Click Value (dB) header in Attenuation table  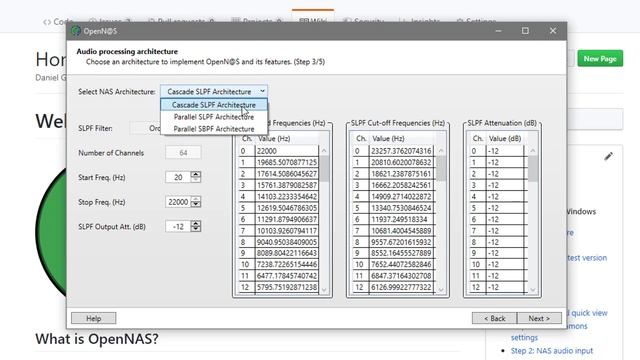(x=505, y=138)
